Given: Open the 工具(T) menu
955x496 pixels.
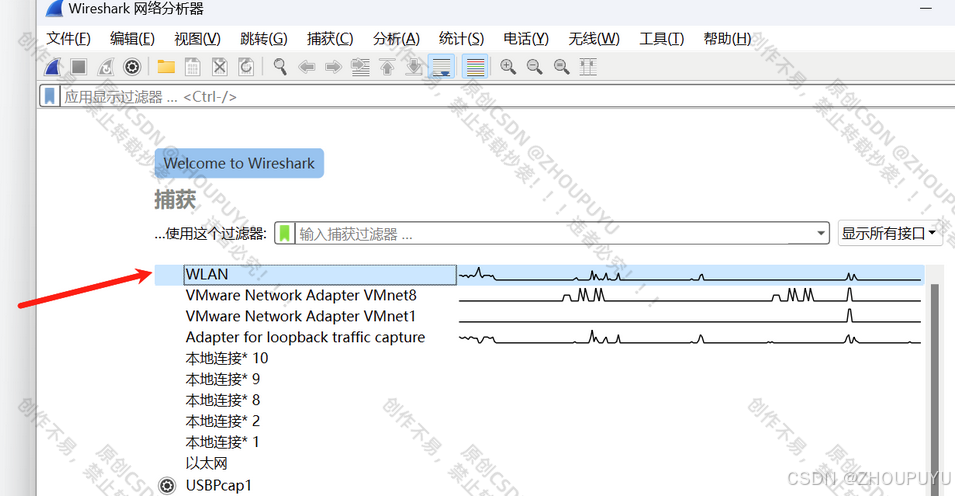Looking at the screenshot, I should point(661,38).
